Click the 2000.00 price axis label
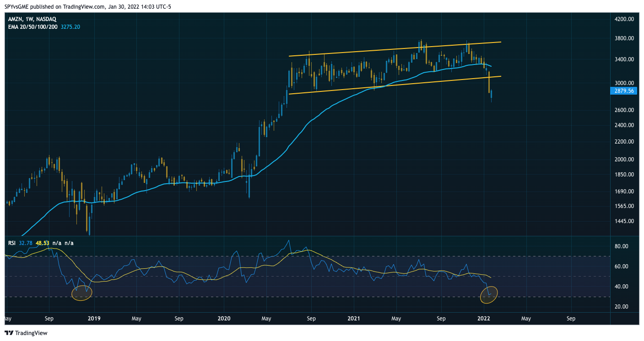Image resolution: width=644 pixels, height=341 pixels. (624, 160)
